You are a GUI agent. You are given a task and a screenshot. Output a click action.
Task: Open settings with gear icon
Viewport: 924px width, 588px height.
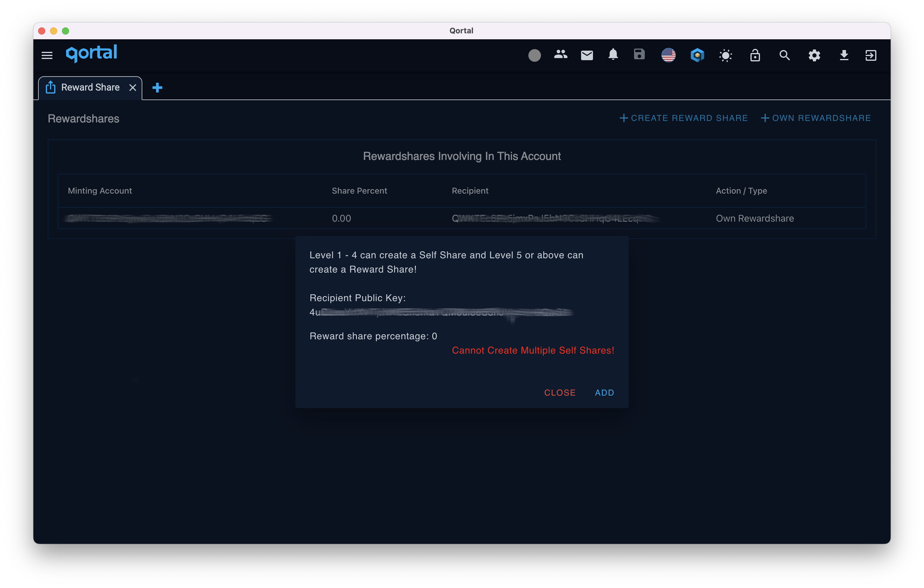(814, 55)
